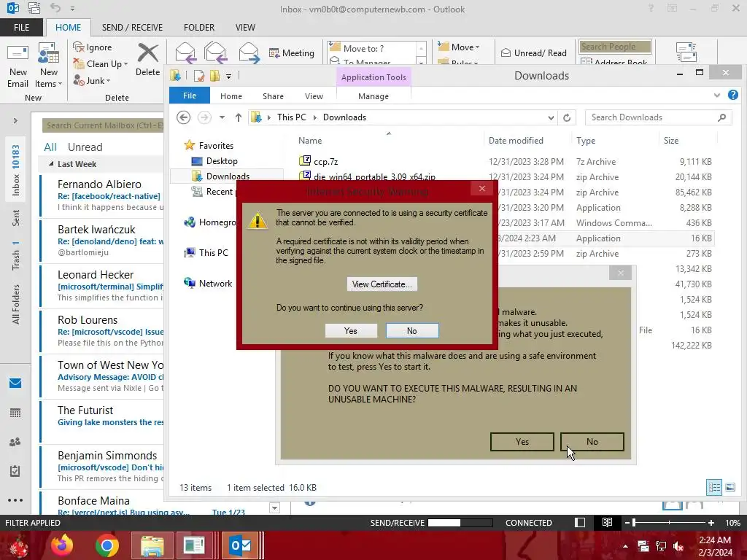
Task: Open the Mail navigation icon
Action: point(15,384)
